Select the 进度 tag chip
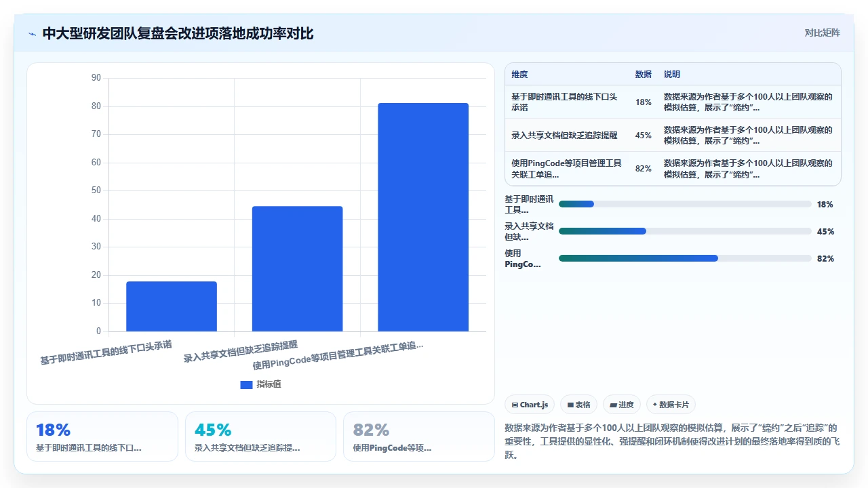Viewport: 868px width, 488px height. click(x=621, y=405)
